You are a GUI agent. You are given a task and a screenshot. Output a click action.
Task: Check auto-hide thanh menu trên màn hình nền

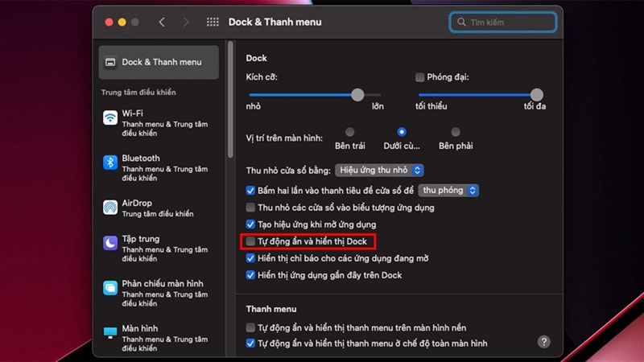[x=250, y=327]
